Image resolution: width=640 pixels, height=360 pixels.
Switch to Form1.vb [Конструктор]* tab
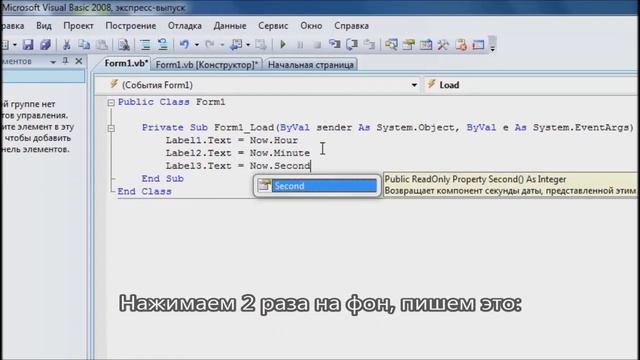pos(207,64)
